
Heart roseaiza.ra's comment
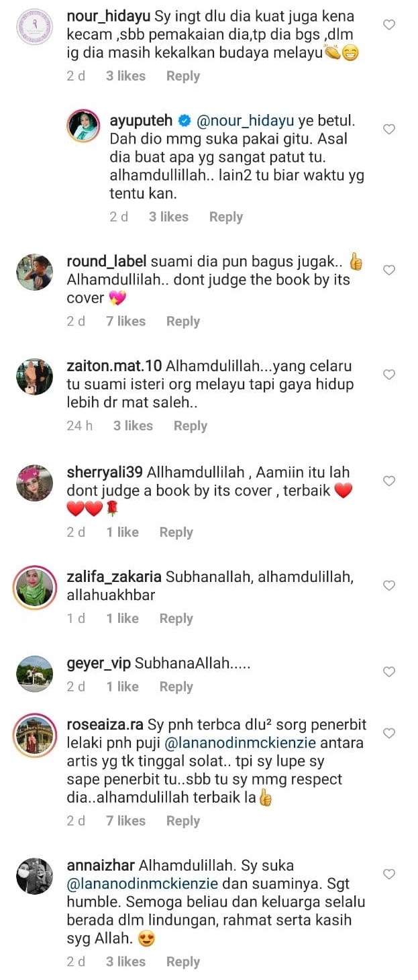coord(388,733)
